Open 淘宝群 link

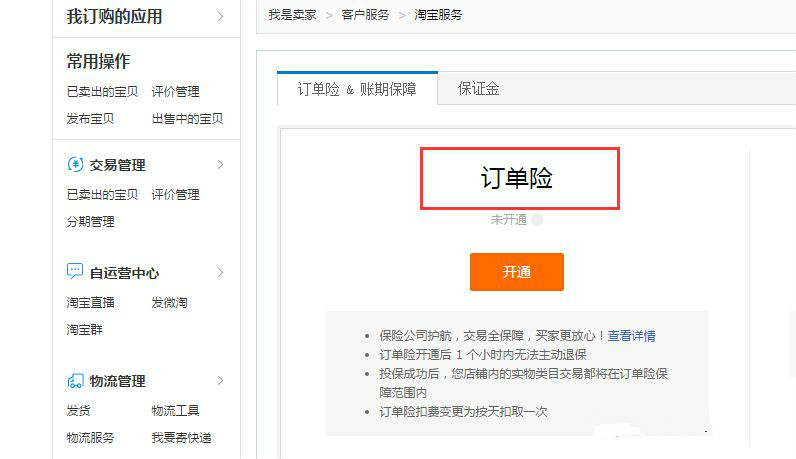[x=84, y=330]
